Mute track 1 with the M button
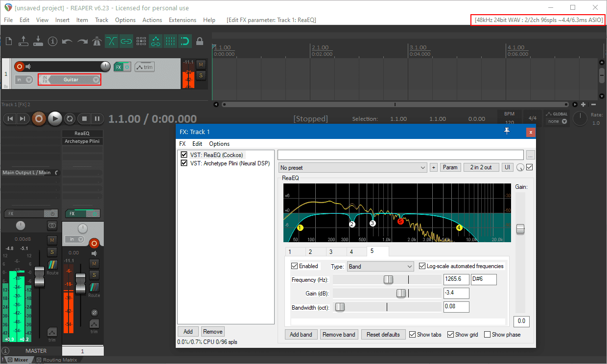The image size is (607, 364). click(x=201, y=65)
